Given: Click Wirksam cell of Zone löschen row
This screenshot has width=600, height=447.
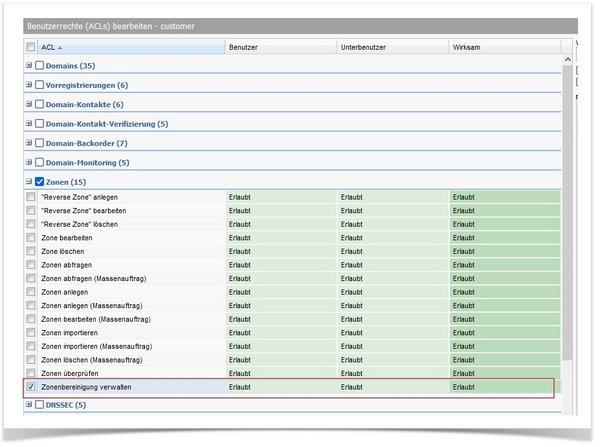Looking at the screenshot, I should pos(505,251).
